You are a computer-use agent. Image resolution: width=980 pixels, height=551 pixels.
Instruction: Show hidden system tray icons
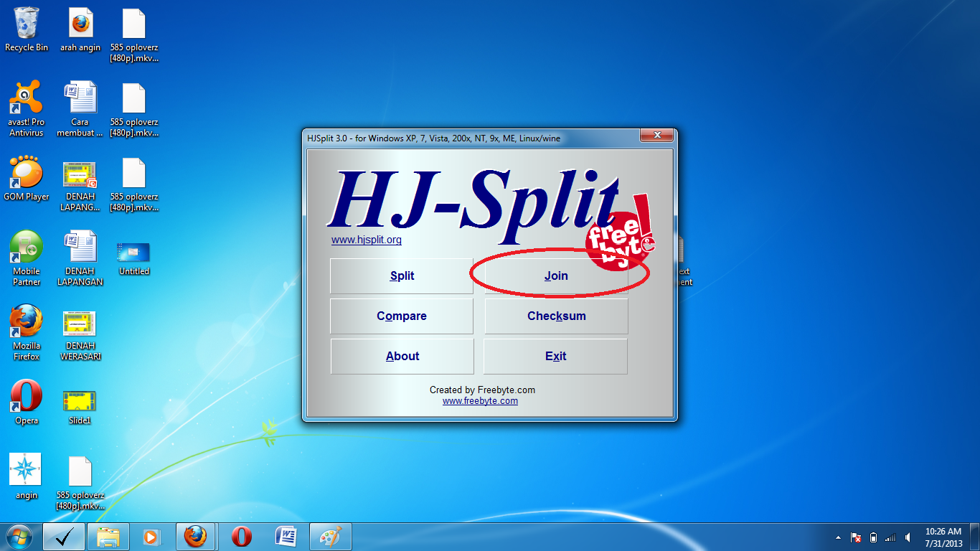pyautogui.click(x=839, y=537)
